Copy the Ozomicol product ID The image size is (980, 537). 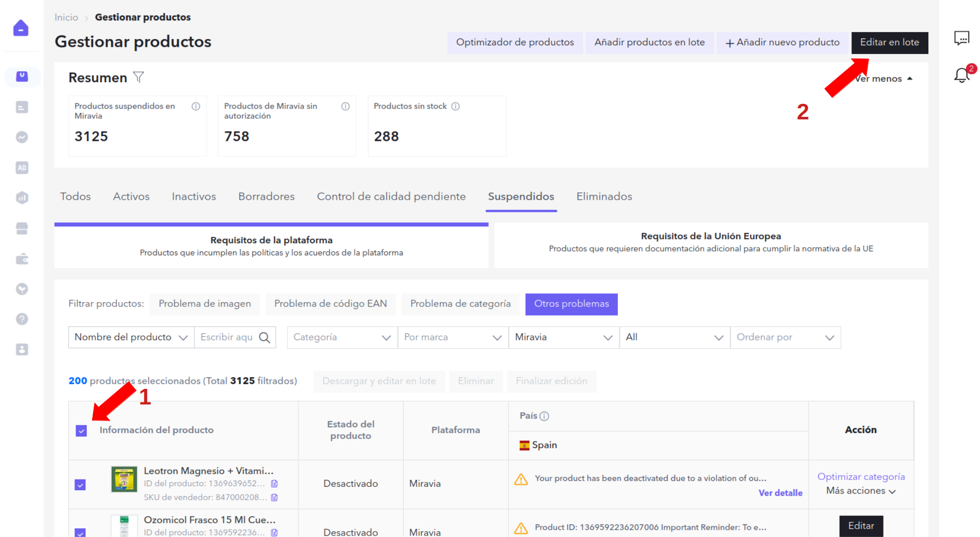tap(274, 533)
